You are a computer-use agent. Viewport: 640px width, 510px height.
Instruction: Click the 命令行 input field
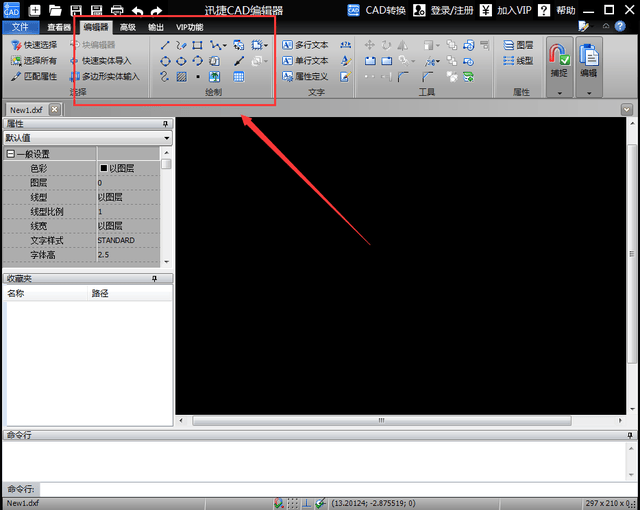coord(339,489)
